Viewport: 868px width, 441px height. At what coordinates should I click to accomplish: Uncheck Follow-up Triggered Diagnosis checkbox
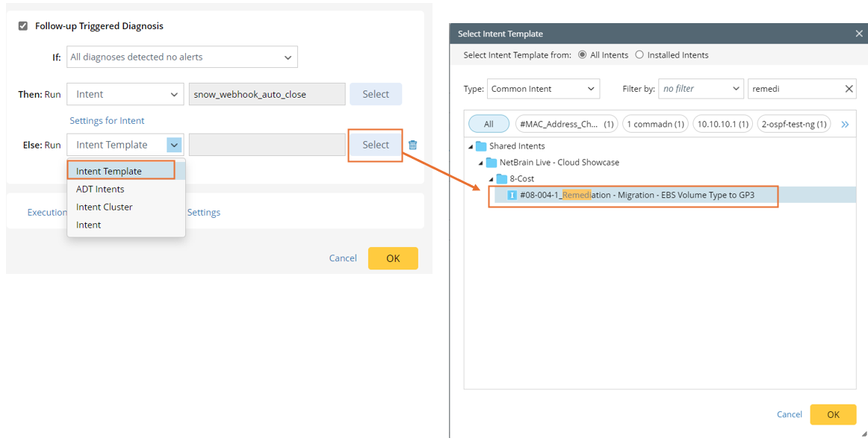[x=22, y=25]
